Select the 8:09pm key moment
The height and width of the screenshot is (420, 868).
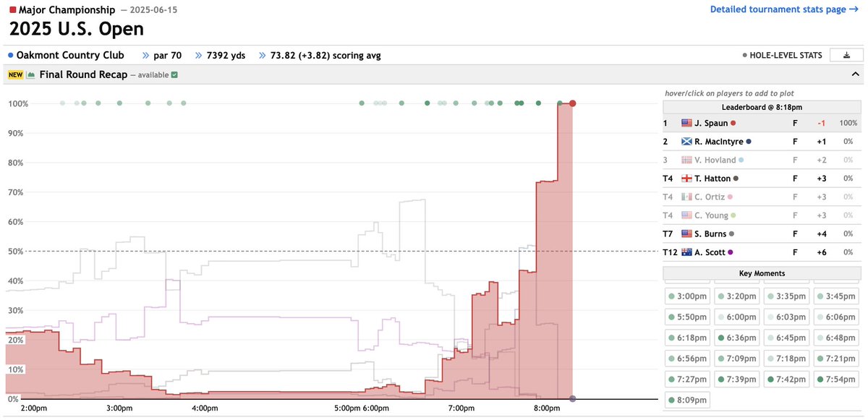click(x=687, y=400)
